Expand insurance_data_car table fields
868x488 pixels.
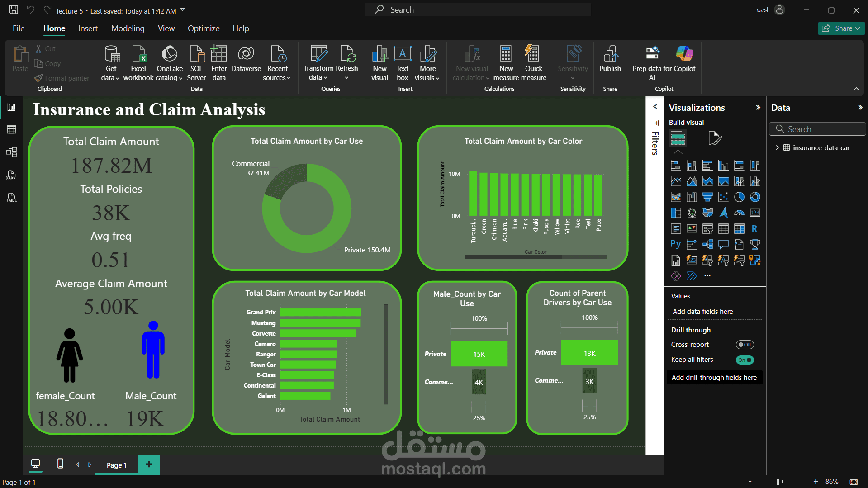point(777,147)
